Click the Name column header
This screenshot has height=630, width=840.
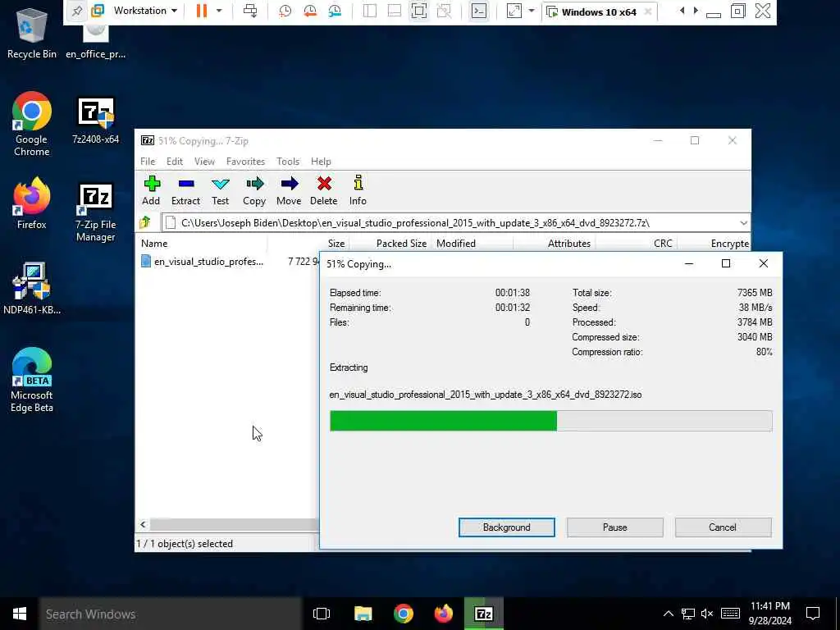tap(202, 243)
